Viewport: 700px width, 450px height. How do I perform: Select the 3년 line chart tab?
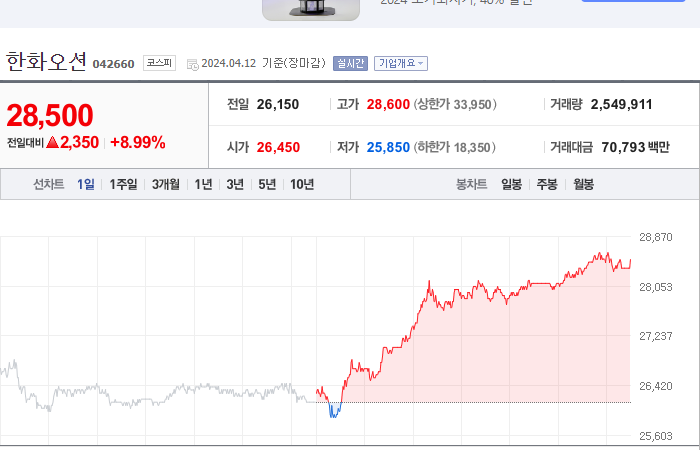click(x=235, y=184)
